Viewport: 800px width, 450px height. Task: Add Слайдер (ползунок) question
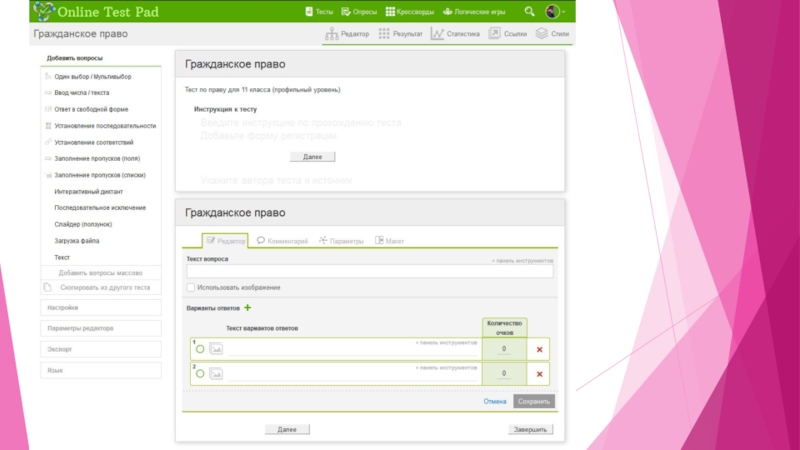(83, 224)
